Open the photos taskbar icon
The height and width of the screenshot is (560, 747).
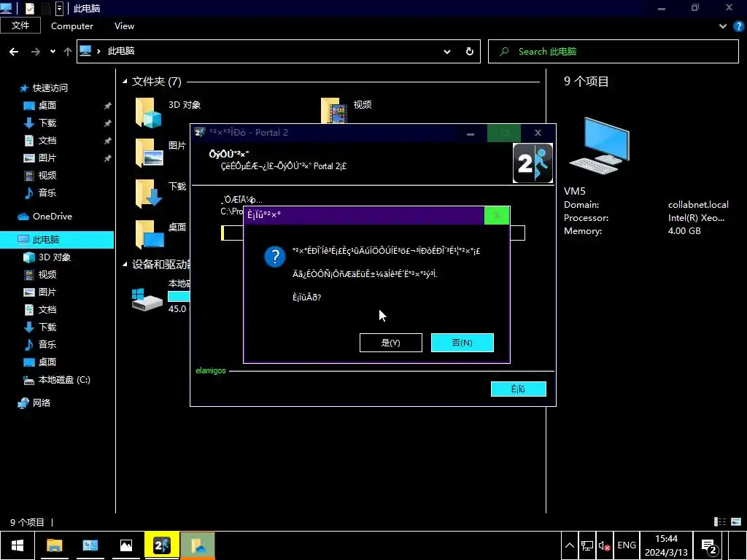click(x=125, y=545)
